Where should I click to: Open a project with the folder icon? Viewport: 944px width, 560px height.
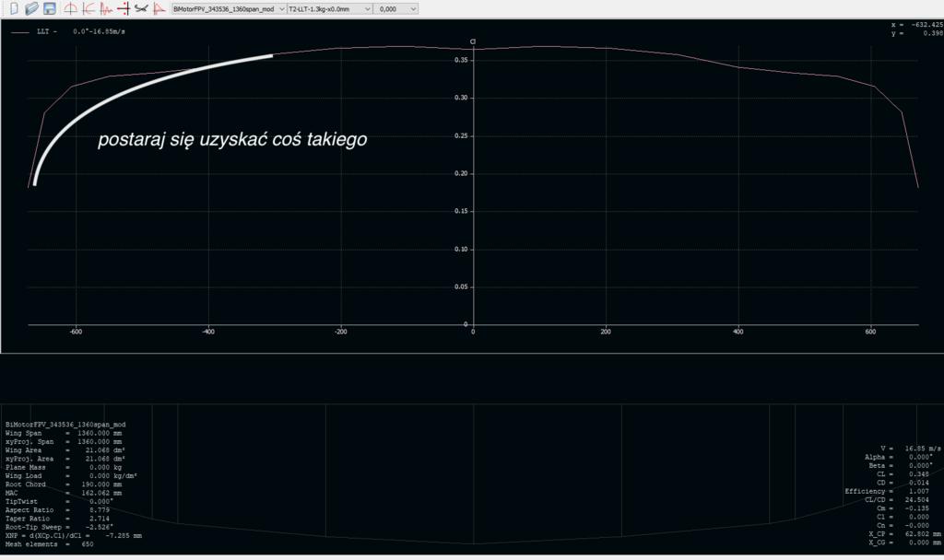pos(31,8)
